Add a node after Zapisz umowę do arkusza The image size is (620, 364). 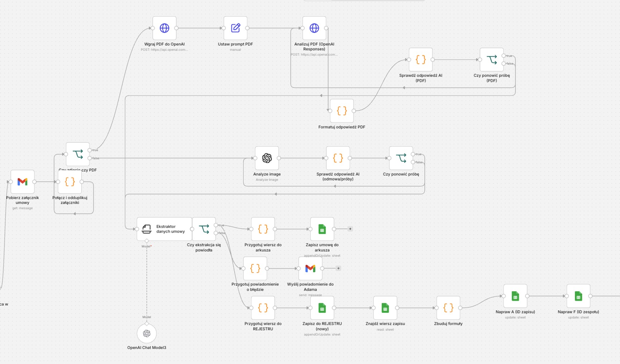coord(350,229)
